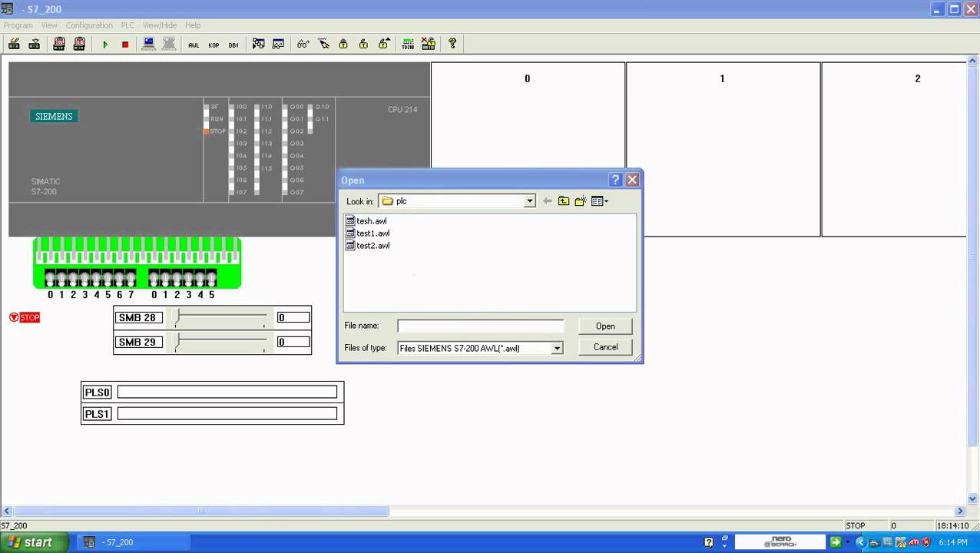Click the red STOP status indicator
980x553 pixels.
(25, 317)
